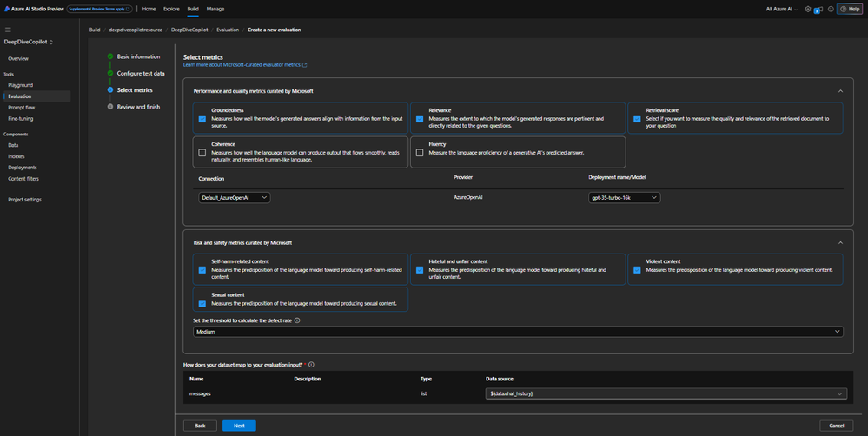
Task: Open the announcements megaphone icon
Action: pos(818,10)
